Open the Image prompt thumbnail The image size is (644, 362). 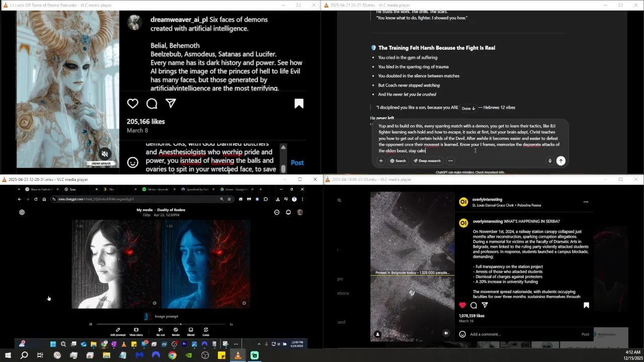tap(147, 316)
